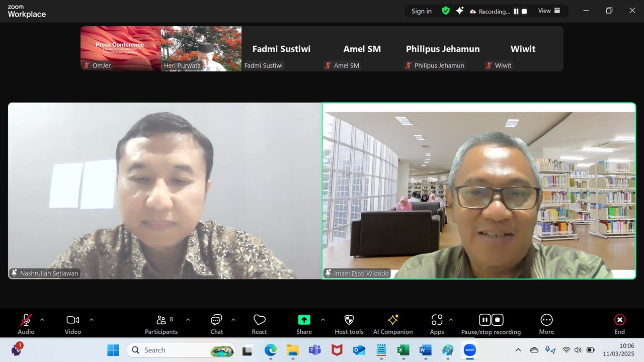Click the green encryption shield icon
This screenshot has width=644, height=362.
445,11
